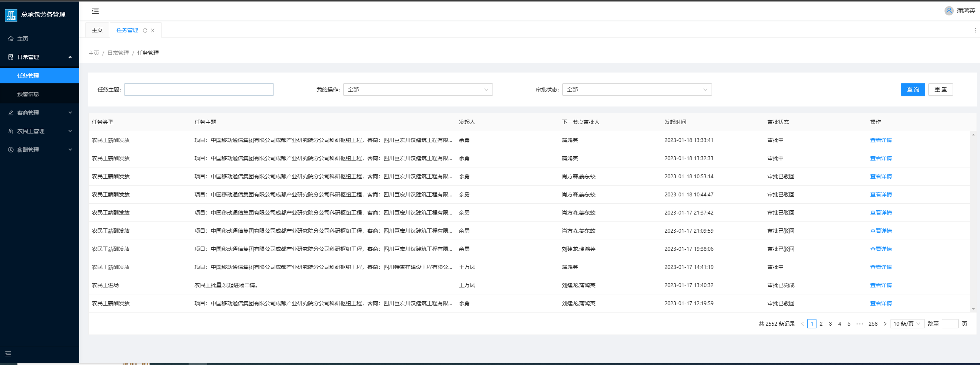Image resolution: width=980 pixels, height=365 pixels.
Task: Click the 任务主题 column header
Action: pyautogui.click(x=206, y=122)
